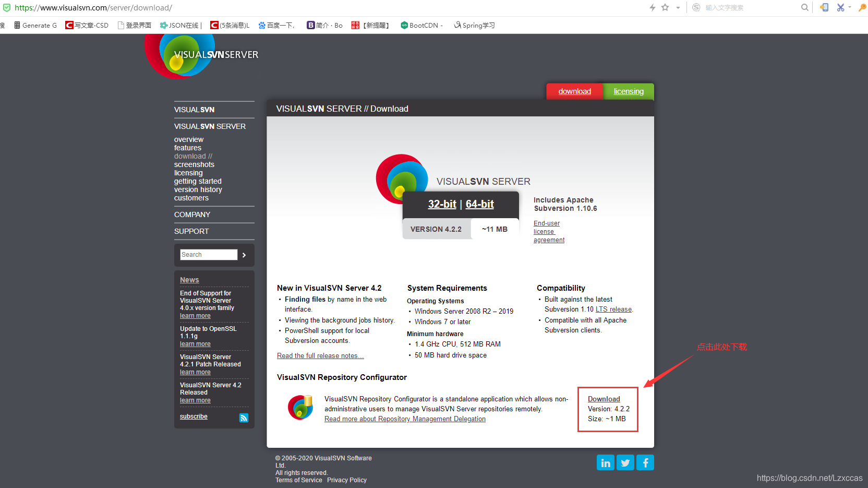The image size is (868, 488).
Task: Click the orange RSS feed icon
Action: click(244, 418)
